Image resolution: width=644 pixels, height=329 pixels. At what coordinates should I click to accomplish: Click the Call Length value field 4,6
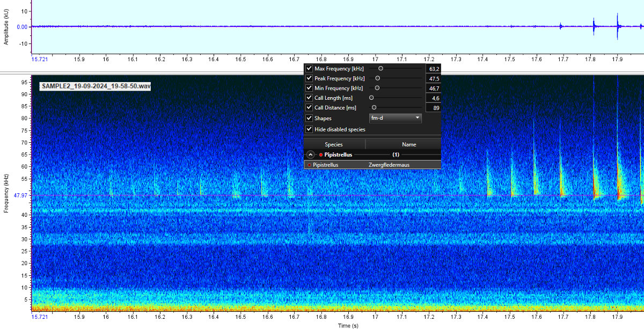433,98
